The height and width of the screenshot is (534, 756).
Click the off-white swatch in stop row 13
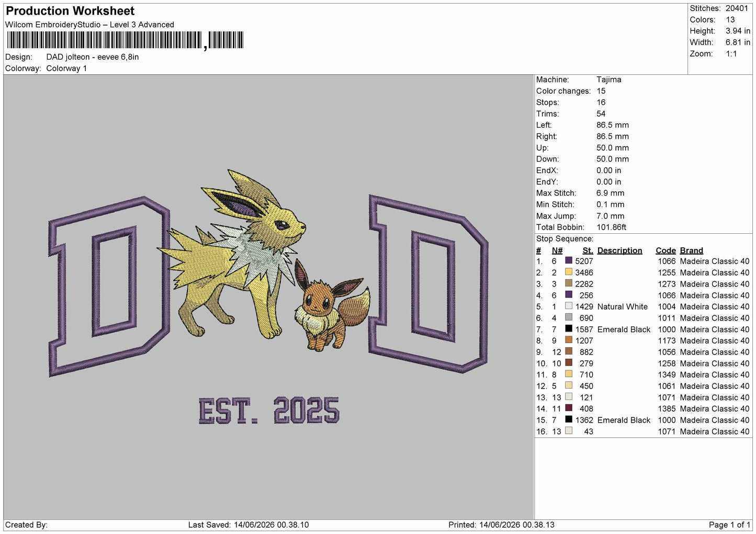tap(569, 396)
